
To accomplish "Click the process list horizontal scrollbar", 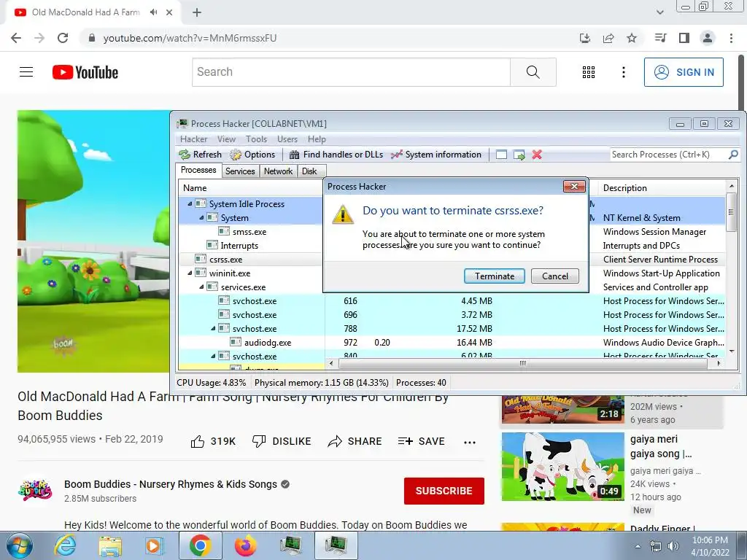I will click(x=524, y=363).
